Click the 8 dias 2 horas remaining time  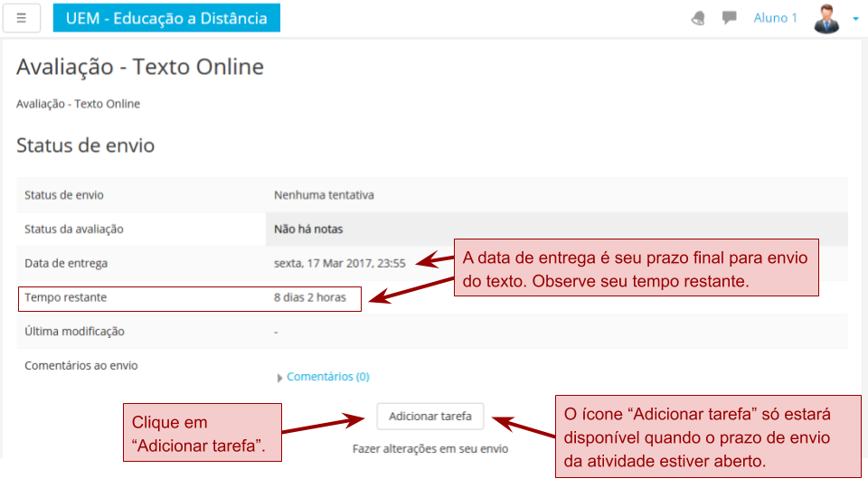pyautogui.click(x=309, y=297)
